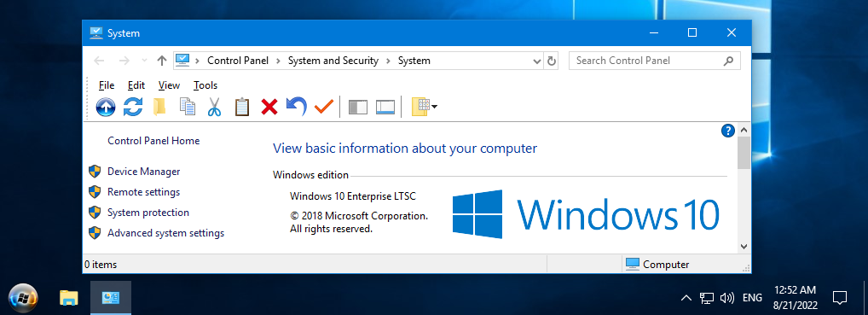Open the recent locations dropdown arrow

point(145,61)
